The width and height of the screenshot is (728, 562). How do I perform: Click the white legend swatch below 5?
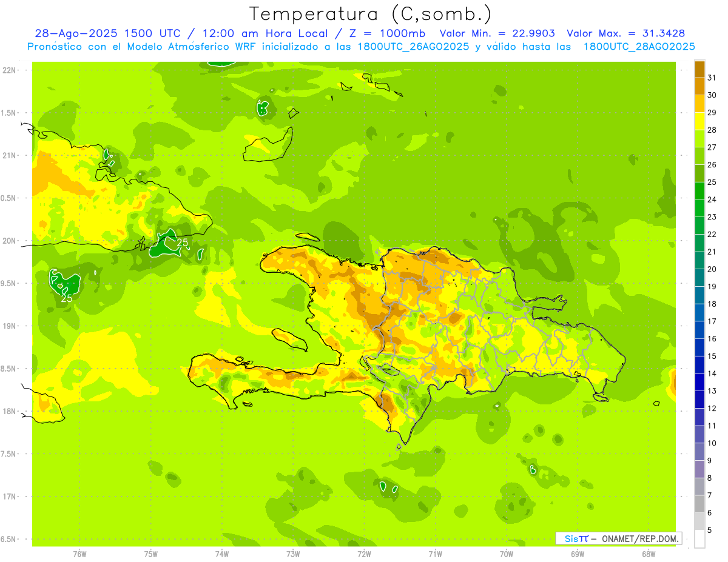[699, 538]
